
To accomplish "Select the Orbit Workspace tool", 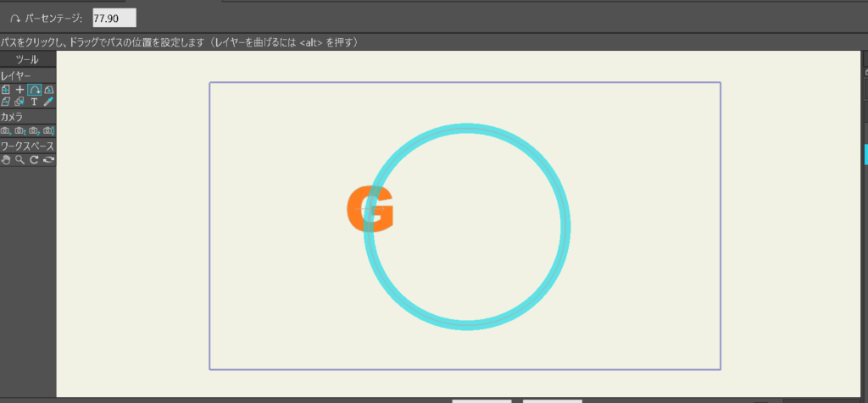I will pyautogui.click(x=48, y=159).
